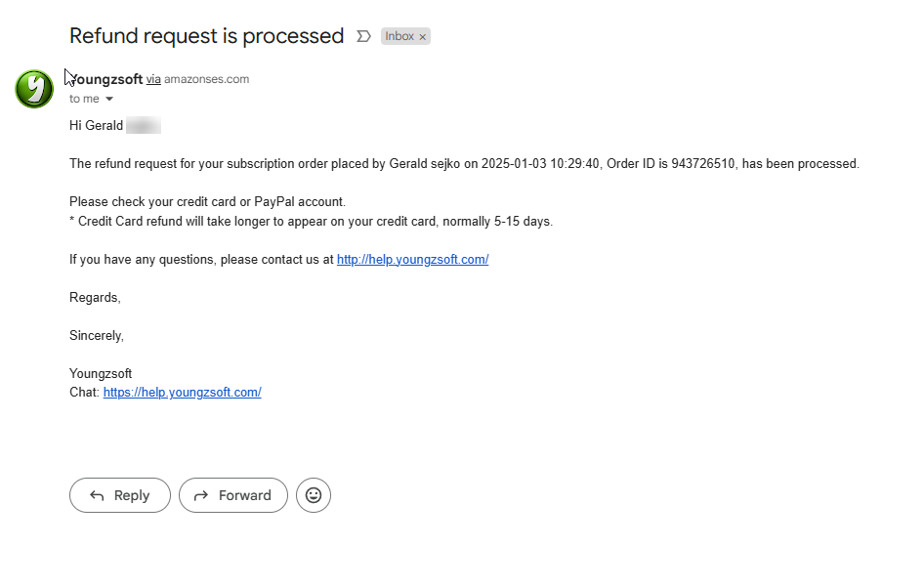
Task: Click the underlined "via" link
Action: point(153,79)
